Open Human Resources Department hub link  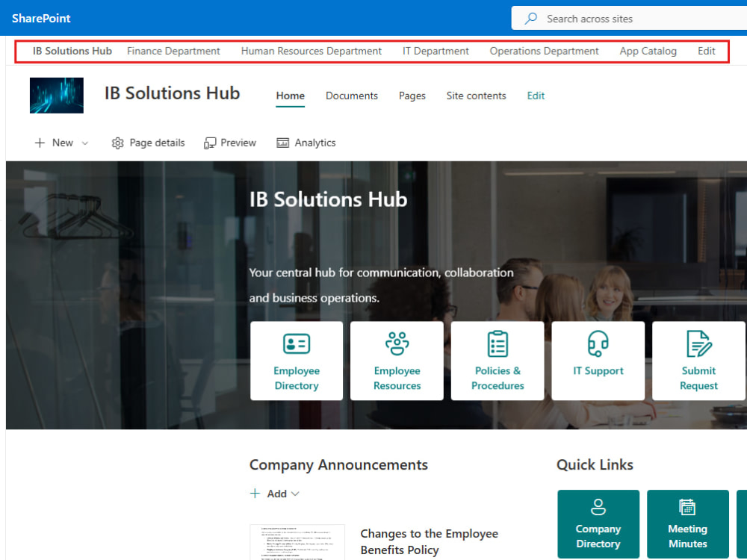pyautogui.click(x=311, y=51)
